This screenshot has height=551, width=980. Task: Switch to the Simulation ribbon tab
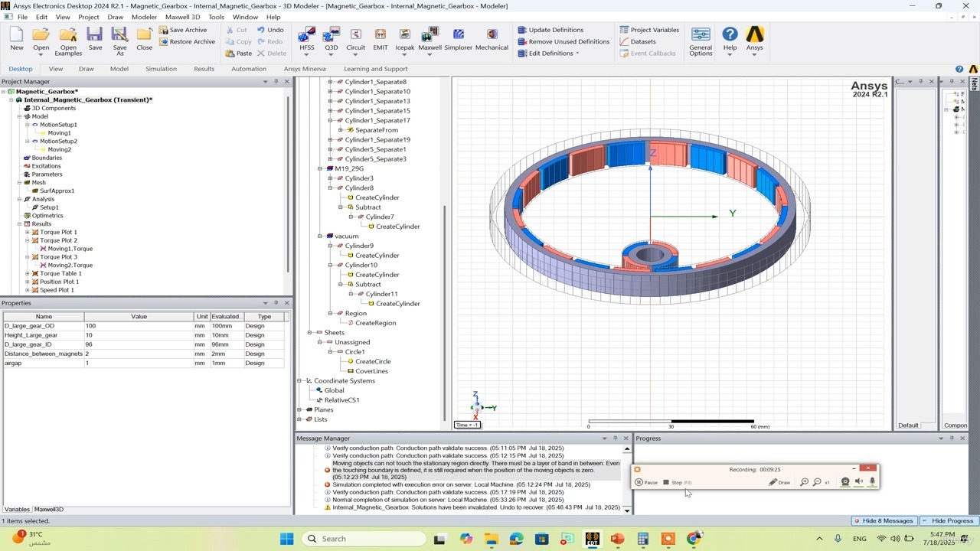click(161, 69)
